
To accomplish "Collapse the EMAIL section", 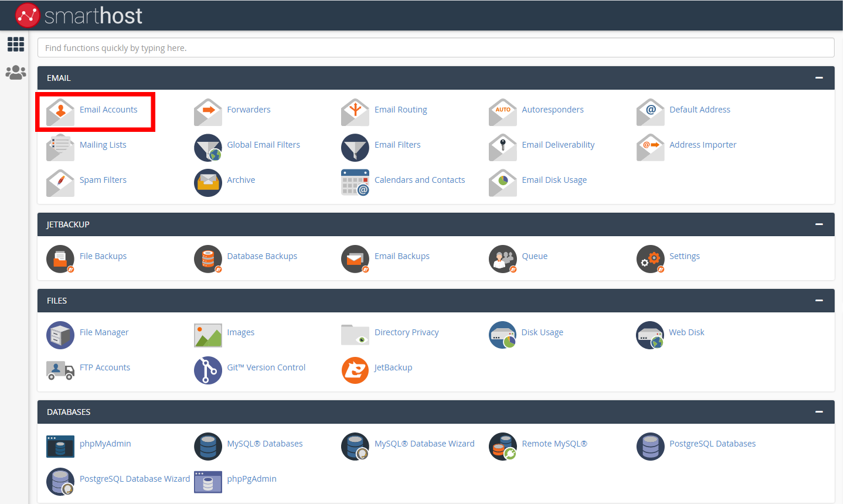I will pos(819,78).
